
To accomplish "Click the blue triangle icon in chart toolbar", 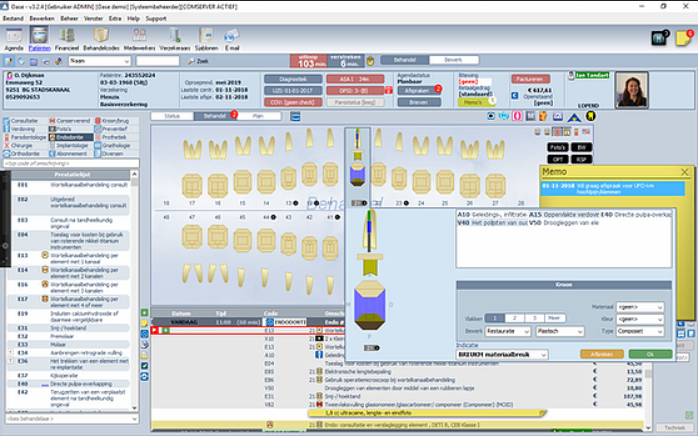I will [574, 117].
